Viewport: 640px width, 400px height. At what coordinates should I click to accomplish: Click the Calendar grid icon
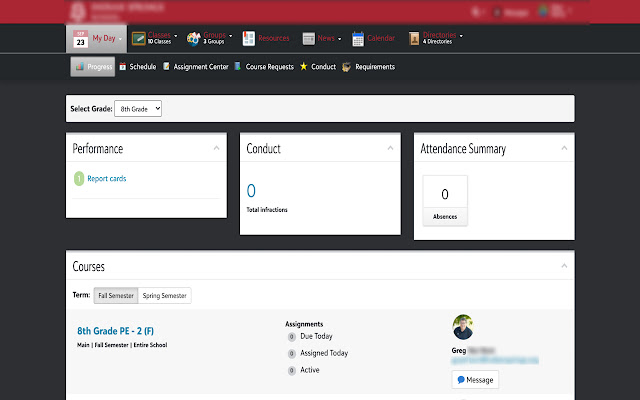click(x=358, y=39)
